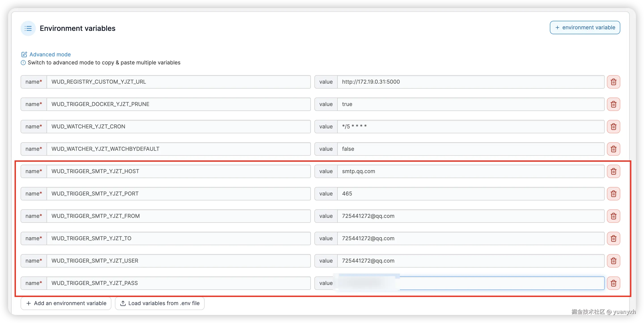
Task: Click Add an environment variable
Action: pos(66,303)
